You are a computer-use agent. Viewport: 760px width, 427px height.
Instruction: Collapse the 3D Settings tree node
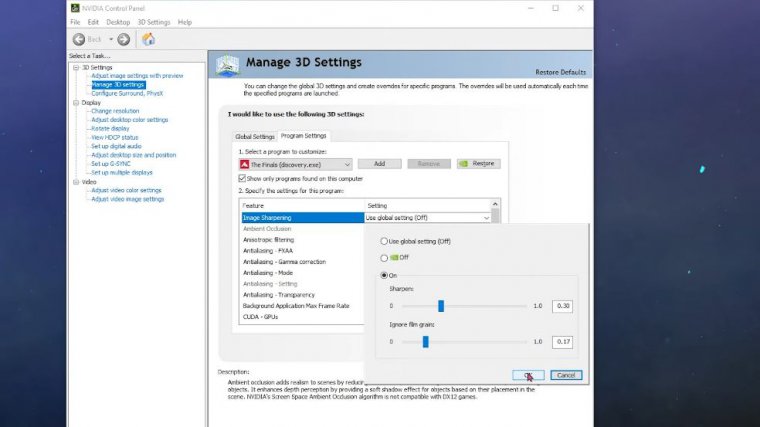pos(74,67)
